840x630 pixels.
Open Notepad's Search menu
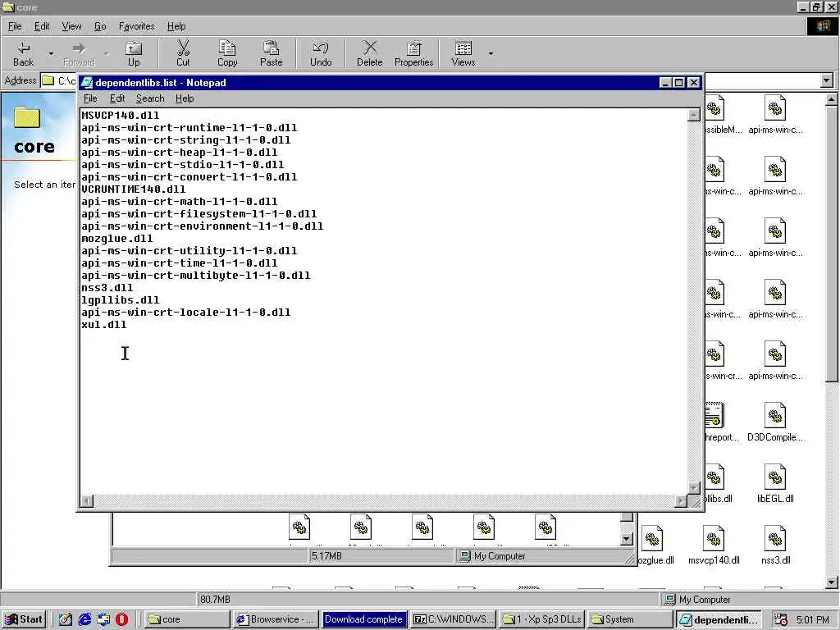[x=150, y=98]
